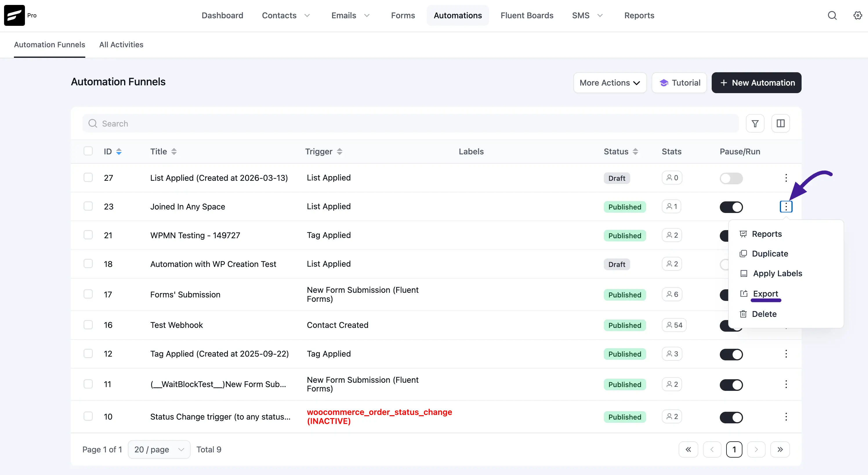Open the More Actions dropdown

pyautogui.click(x=610, y=83)
